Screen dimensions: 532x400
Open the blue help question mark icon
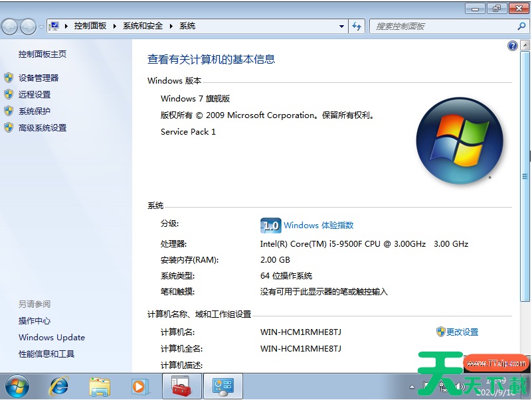[512, 46]
